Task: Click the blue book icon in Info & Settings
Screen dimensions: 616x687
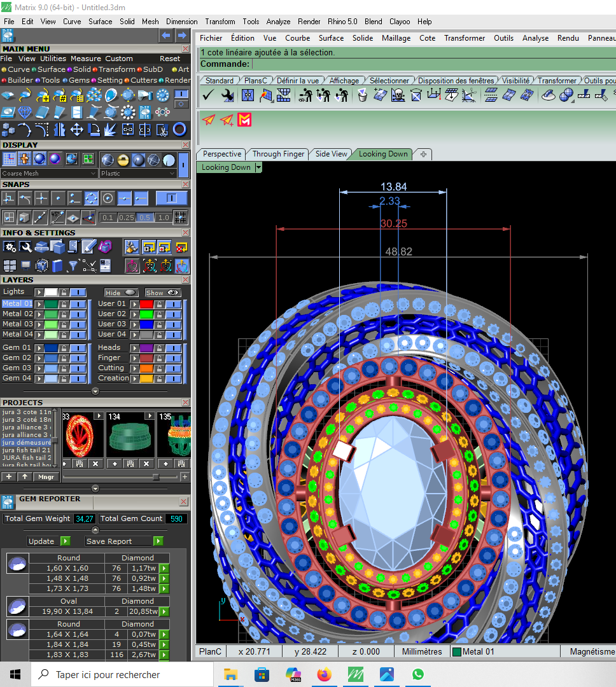Action: tap(57, 265)
